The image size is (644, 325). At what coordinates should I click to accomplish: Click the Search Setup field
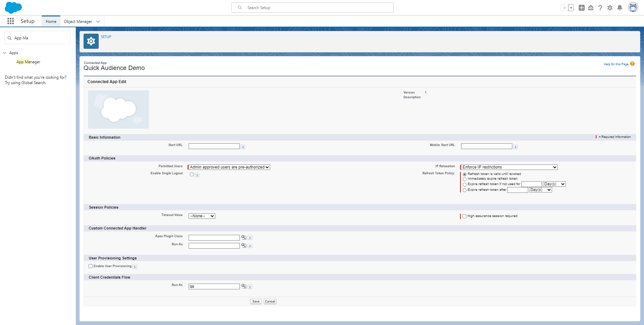pos(313,7)
